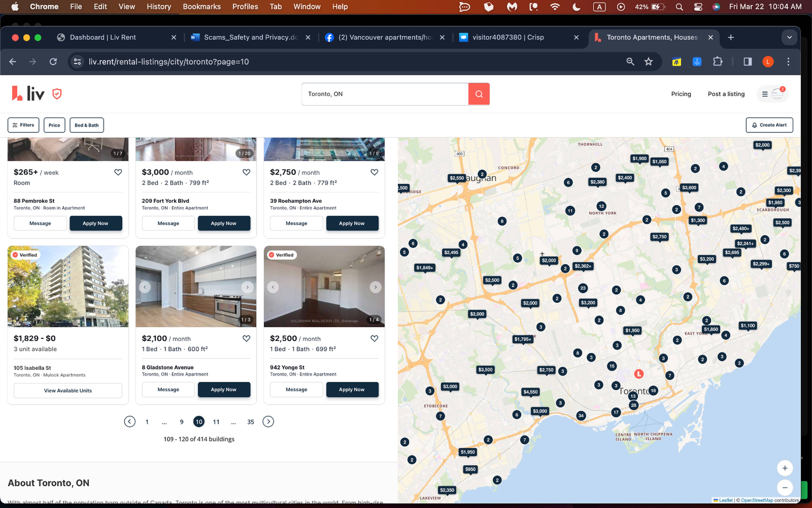
Task: Click the Chrome page zoom magnifier icon
Action: click(x=630, y=62)
